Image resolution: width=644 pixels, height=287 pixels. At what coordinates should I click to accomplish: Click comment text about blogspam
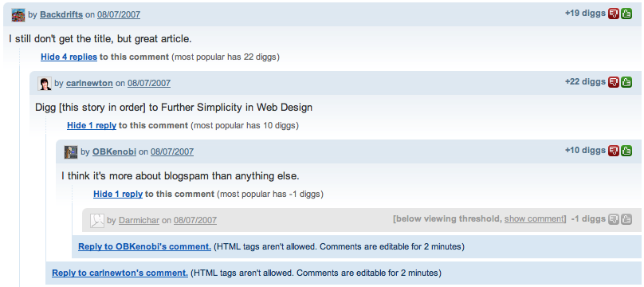click(180, 176)
